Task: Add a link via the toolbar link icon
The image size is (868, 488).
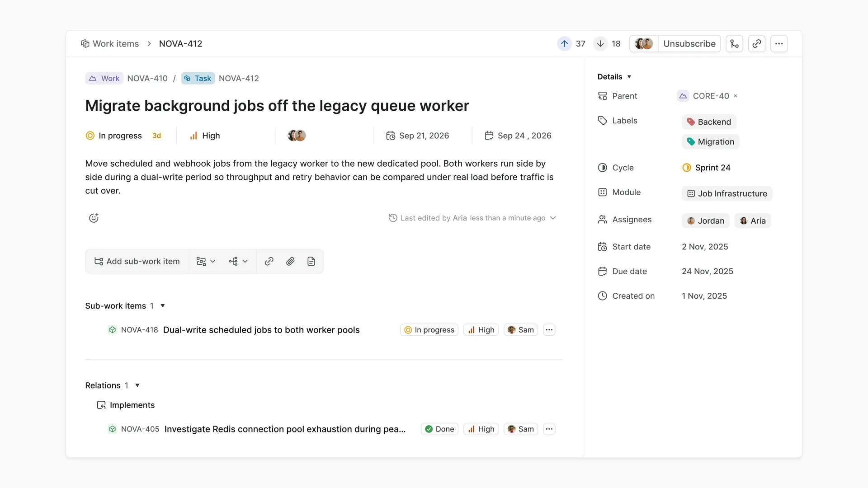Action: [269, 261]
